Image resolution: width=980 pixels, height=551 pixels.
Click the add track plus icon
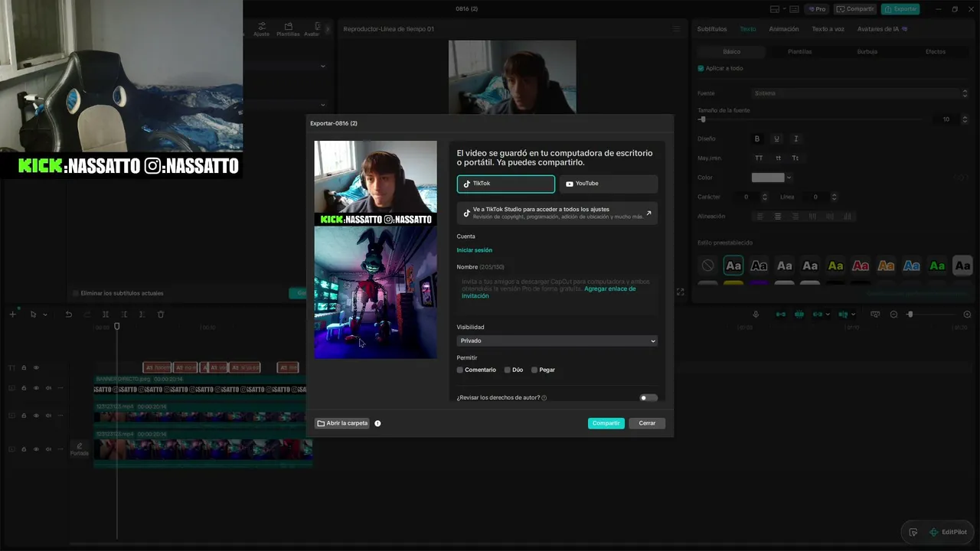(12, 315)
